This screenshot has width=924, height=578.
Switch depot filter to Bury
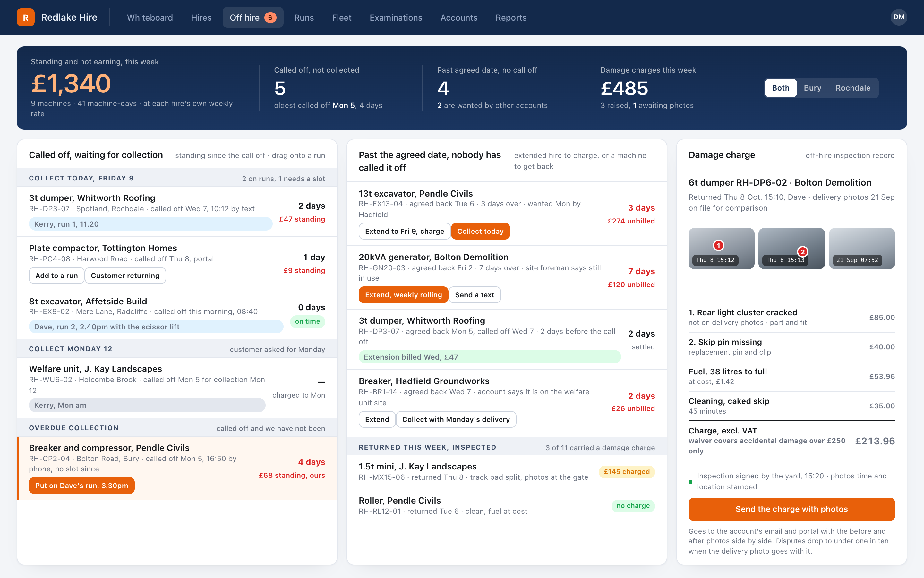point(812,88)
